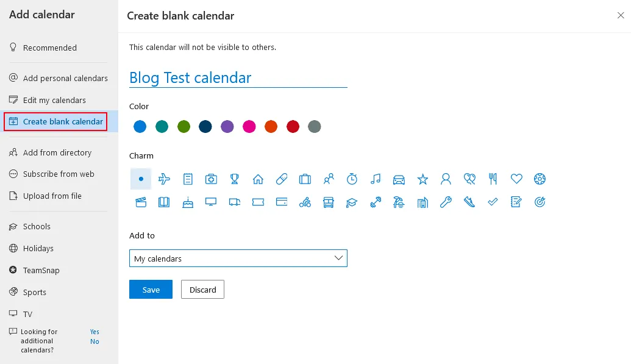Click the calendar name text field
The height and width of the screenshot is (364, 631).
pyautogui.click(x=238, y=78)
